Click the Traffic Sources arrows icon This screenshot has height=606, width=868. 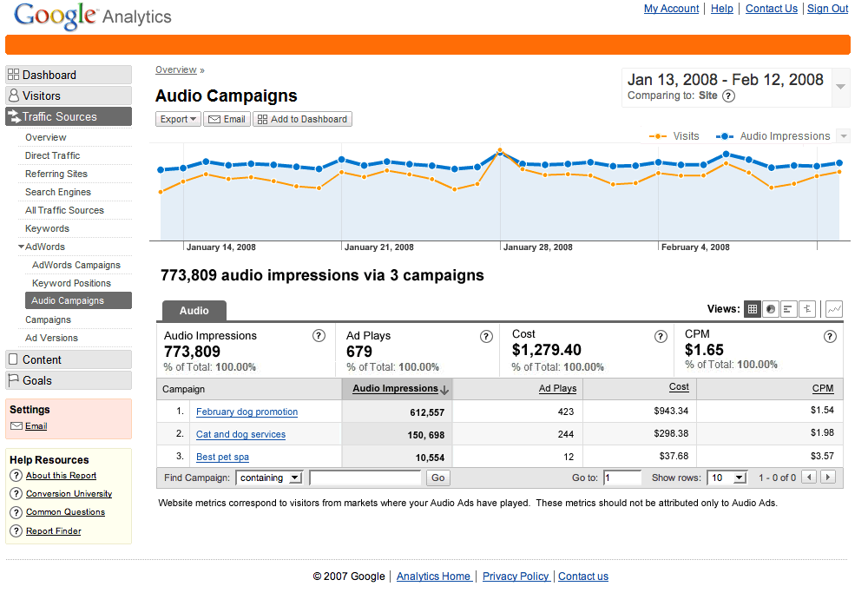(15, 116)
